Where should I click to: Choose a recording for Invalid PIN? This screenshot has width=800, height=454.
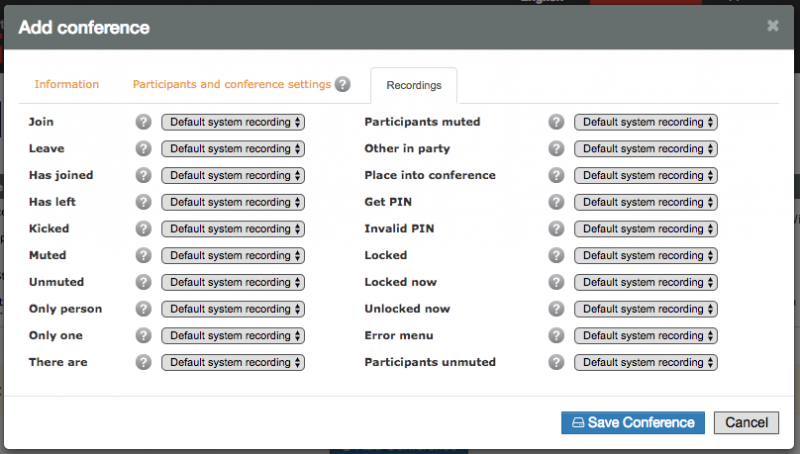click(x=646, y=229)
